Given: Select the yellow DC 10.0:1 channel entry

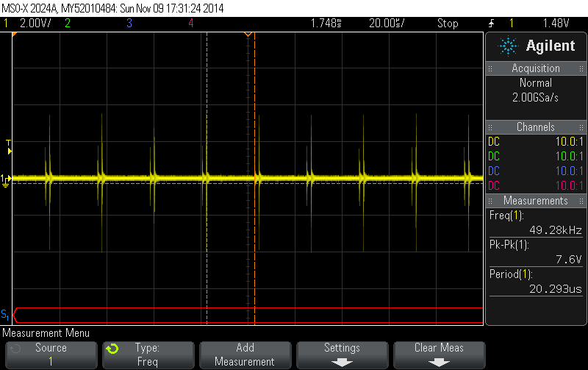Looking at the screenshot, I should tap(536, 141).
